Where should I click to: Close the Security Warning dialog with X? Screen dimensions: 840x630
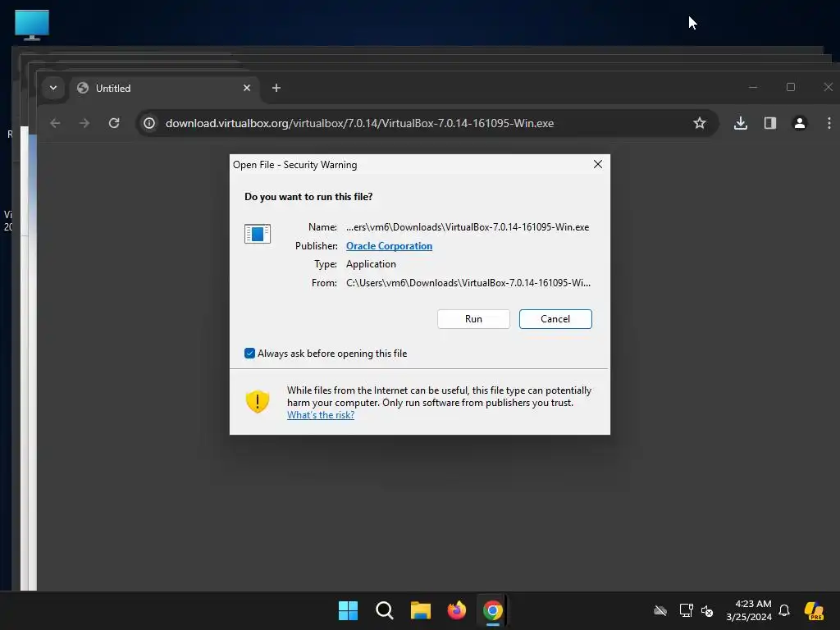click(x=598, y=164)
